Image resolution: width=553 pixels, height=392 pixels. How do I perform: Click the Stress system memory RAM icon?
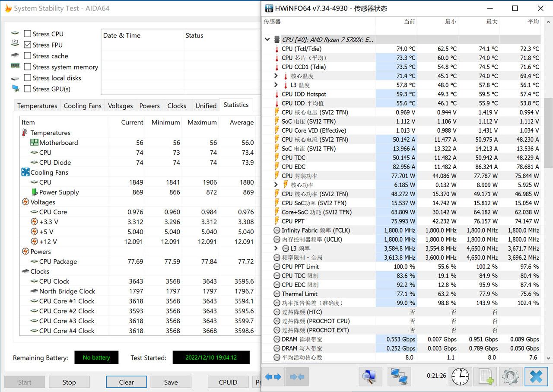coord(15,66)
